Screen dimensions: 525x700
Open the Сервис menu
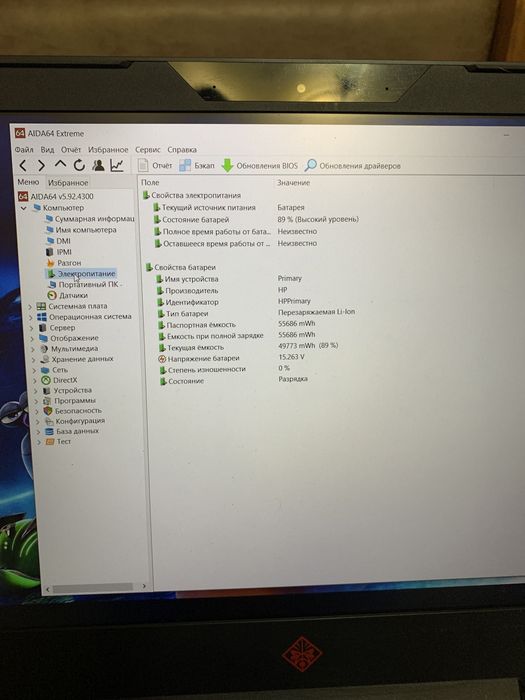point(148,150)
